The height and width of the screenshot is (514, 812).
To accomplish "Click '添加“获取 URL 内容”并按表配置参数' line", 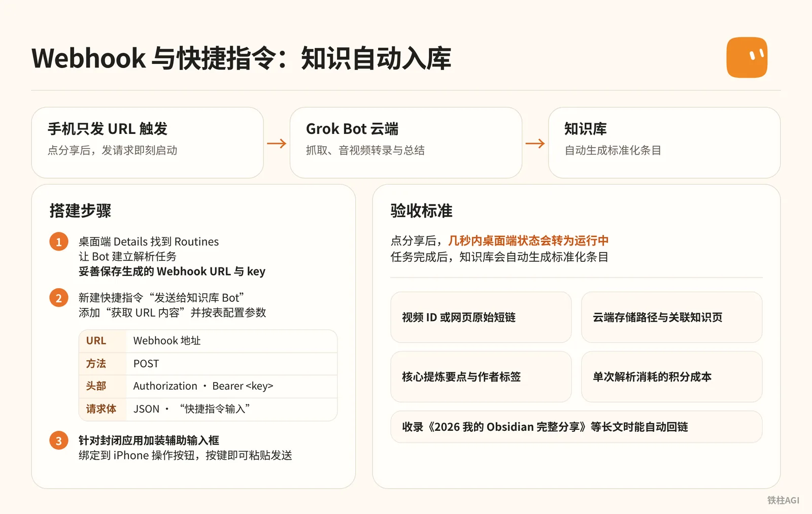I will pos(173,313).
